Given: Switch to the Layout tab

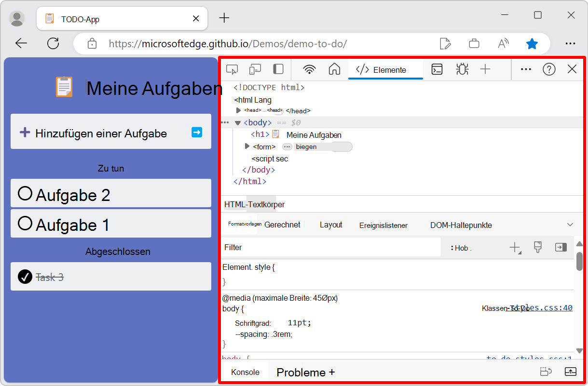Looking at the screenshot, I should 330,225.
